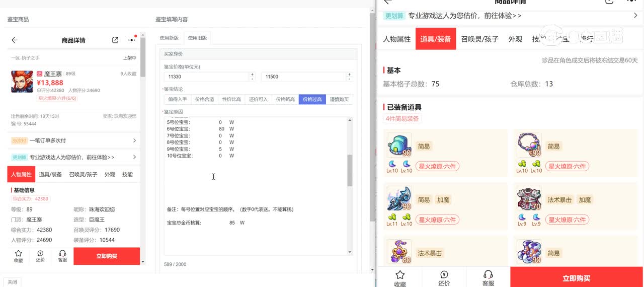Click inside 鉴定原因 text area

256,186
